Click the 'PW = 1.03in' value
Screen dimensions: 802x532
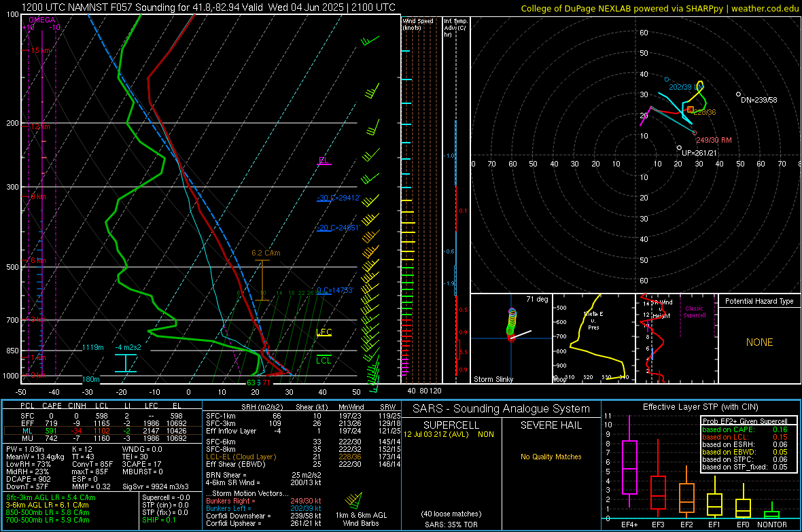(25, 449)
